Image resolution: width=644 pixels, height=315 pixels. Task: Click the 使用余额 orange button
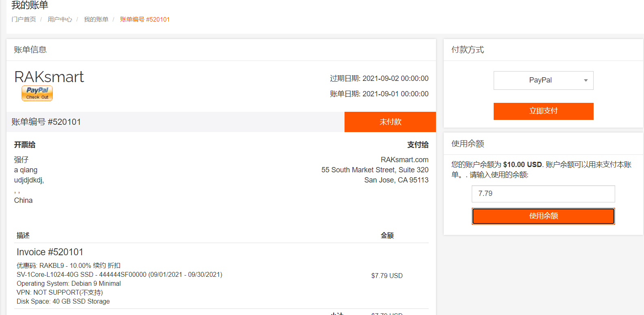coord(543,216)
